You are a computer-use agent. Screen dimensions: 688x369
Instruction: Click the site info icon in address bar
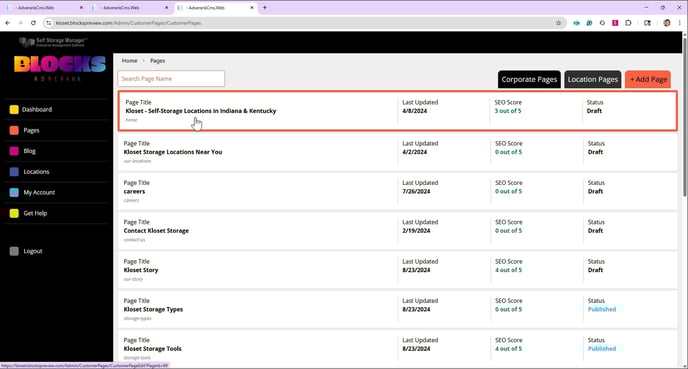[49, 23]
